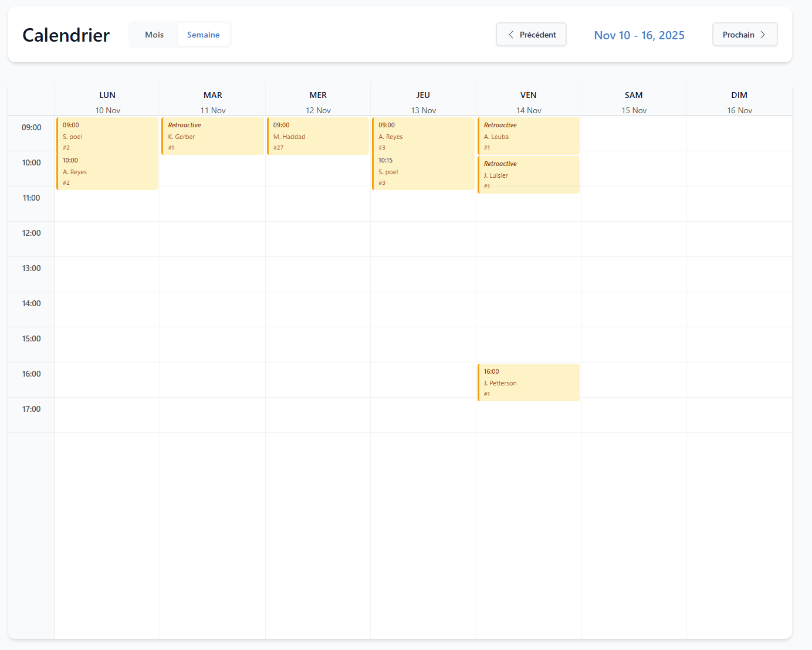
Task: Open the Retroactive J. Luisier Friday event
Action: coord(529,174)
